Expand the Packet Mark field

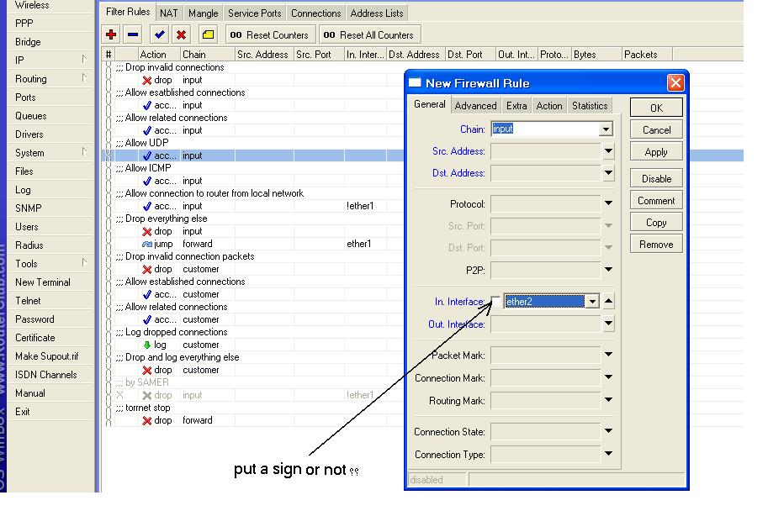point(608,355)
